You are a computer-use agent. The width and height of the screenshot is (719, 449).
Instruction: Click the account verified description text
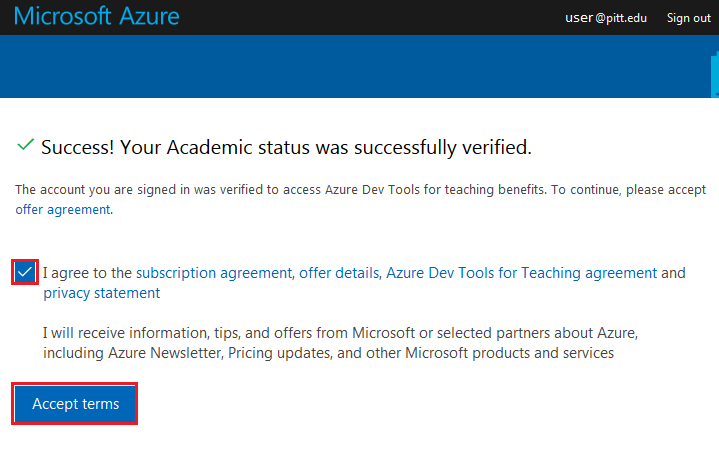(270, 189)
